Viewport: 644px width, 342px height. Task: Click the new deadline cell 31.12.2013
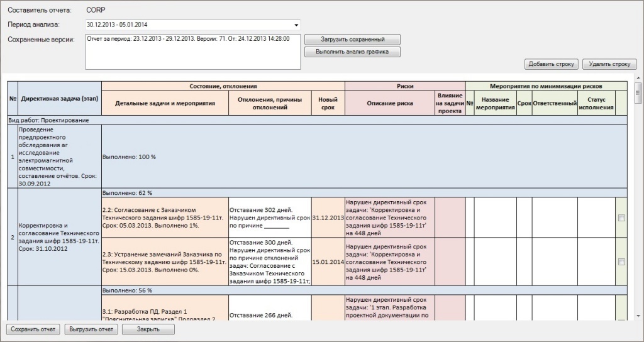(x=328, y=218)
